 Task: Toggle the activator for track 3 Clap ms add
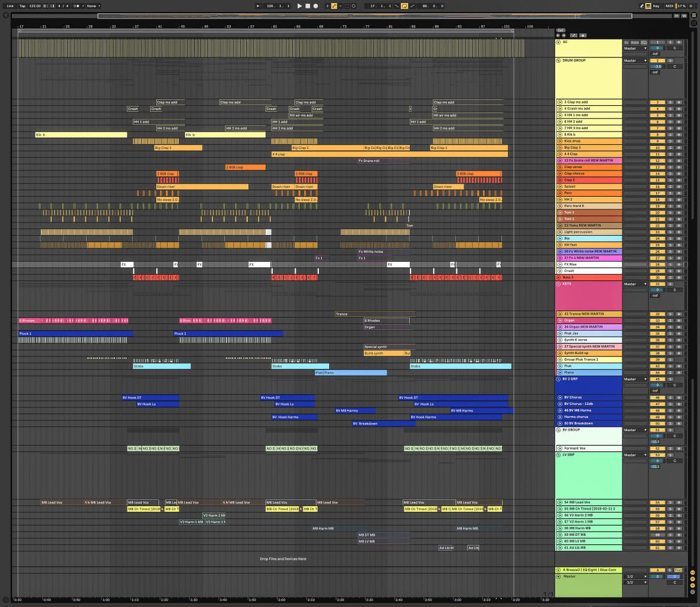coord(658,103)
